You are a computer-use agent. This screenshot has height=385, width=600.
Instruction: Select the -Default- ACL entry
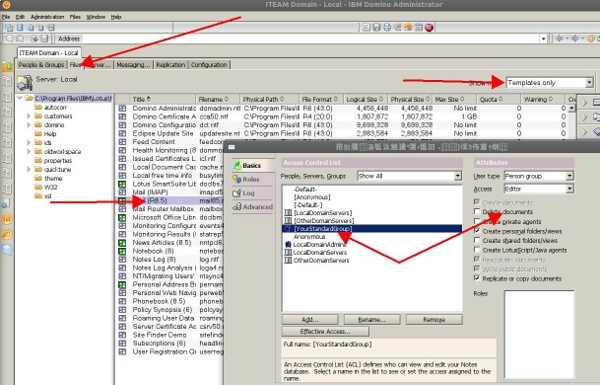coord(305,189)
